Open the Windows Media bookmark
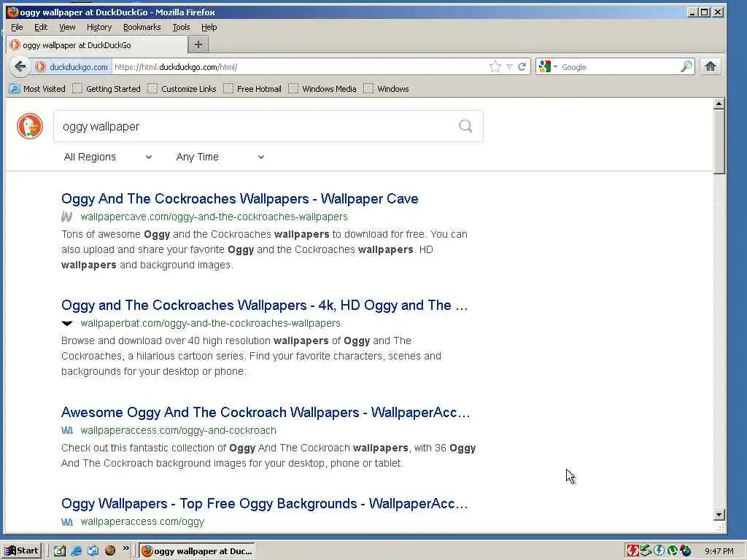 [x=322, y=88]
